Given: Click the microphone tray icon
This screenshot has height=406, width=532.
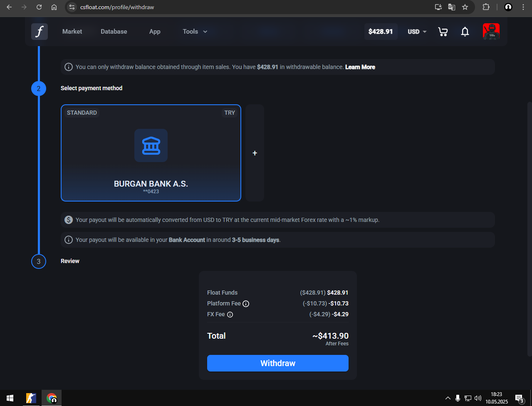Looking at the screenshot, I should tap(458, 398).
